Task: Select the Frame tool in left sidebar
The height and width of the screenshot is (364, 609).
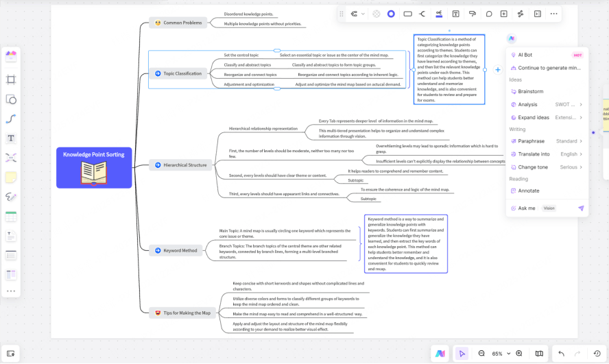Action: (x=11, y=80)
